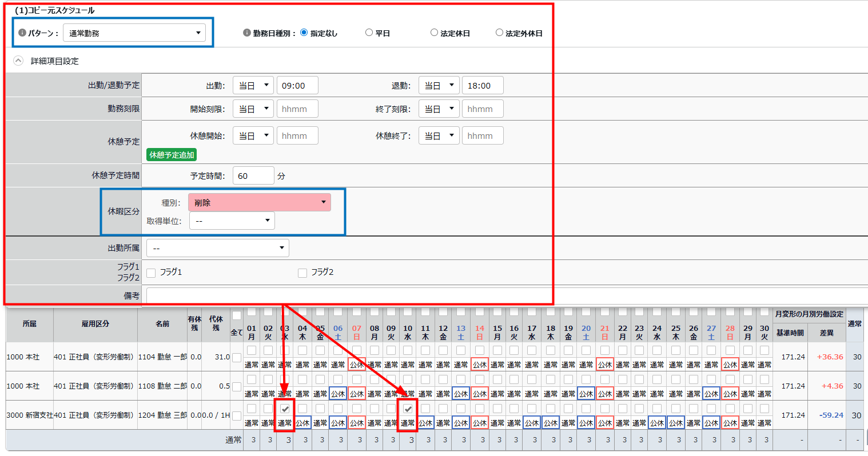The height and width of the screenshot is (456, 868).
Task: Open the 休憩終了 day dropdown
Action: click(439, 135)
